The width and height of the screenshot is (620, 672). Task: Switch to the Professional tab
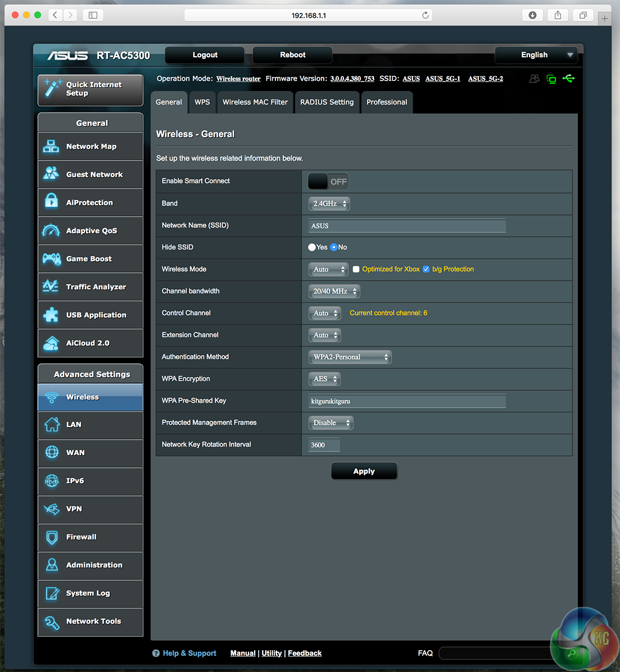pyautogui.click(x=387, y=102)
